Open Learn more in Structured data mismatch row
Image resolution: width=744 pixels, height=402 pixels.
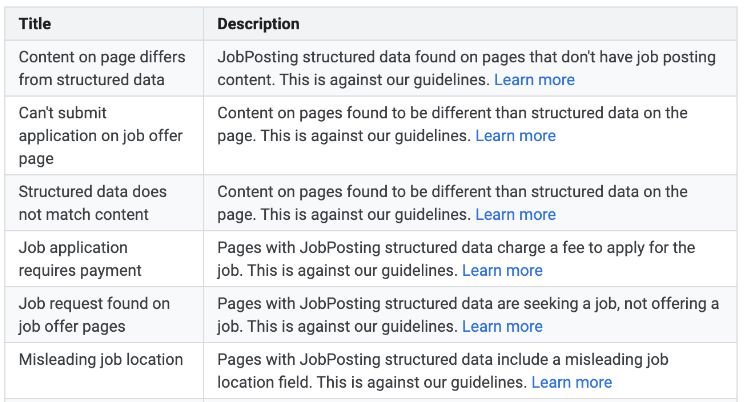point(515,215)
